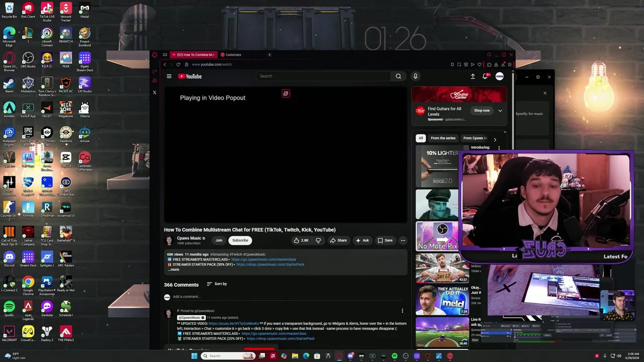The height and width of the screenshot is (362, 644).
Task: Open the Steam desktop shortcut
Action: (9, 85)
